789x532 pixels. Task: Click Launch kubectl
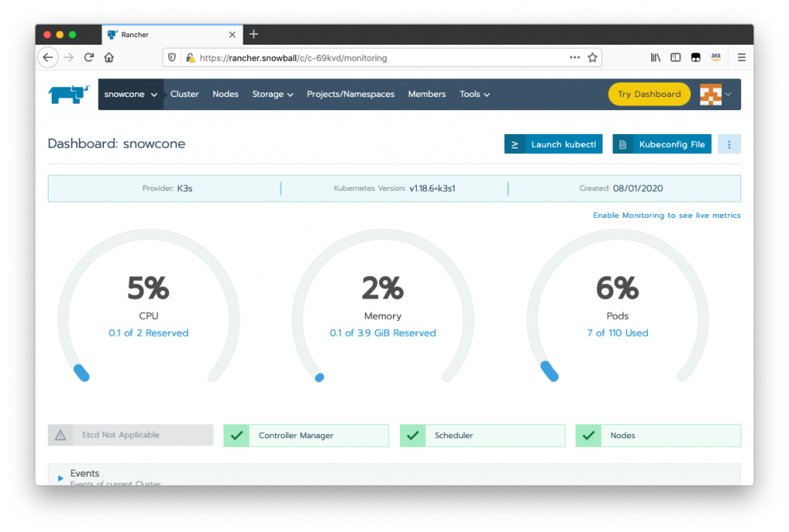(553, 144)
